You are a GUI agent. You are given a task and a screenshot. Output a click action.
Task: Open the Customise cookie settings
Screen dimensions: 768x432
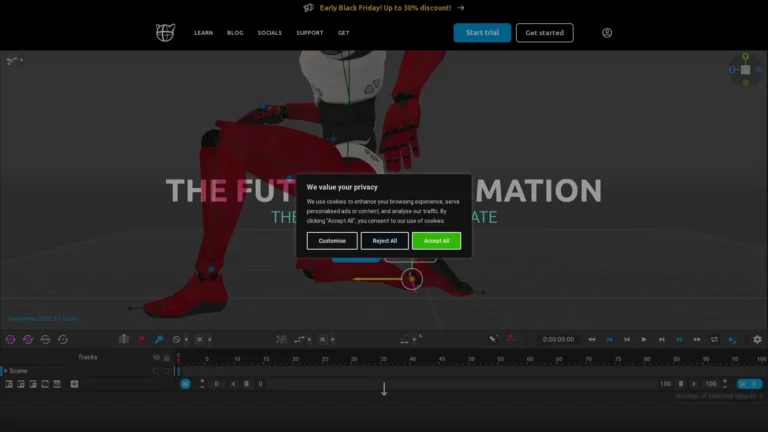332,241
